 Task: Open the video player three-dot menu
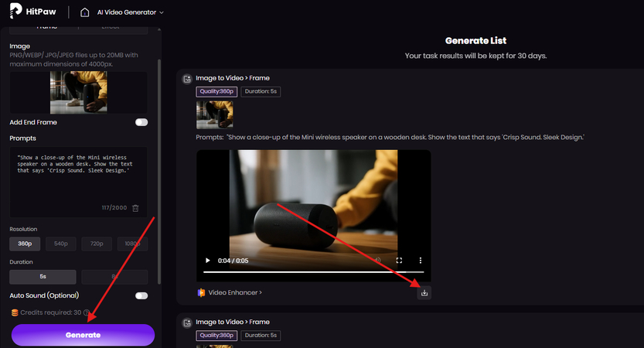point(420,261)
